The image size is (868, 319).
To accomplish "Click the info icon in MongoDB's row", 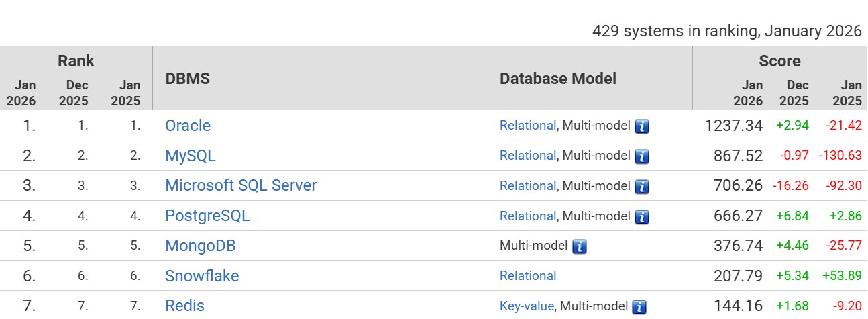I will (580, 246).
